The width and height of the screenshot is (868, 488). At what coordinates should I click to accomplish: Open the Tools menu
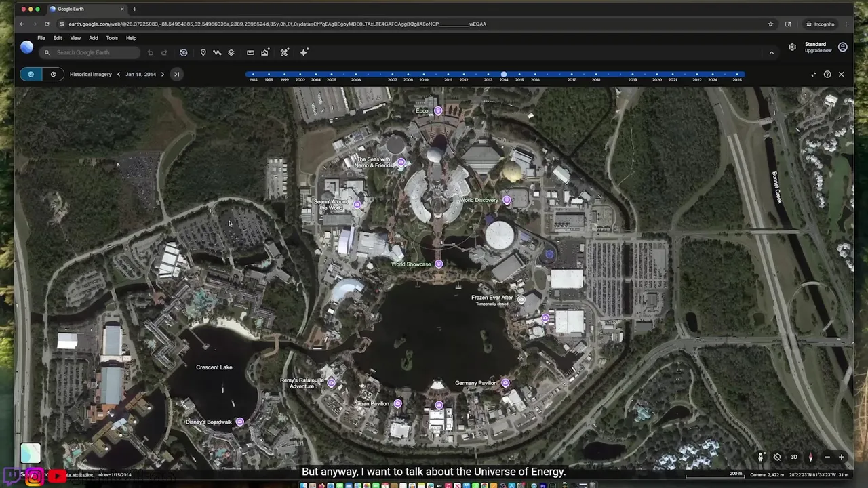click(x=112, y=38)
